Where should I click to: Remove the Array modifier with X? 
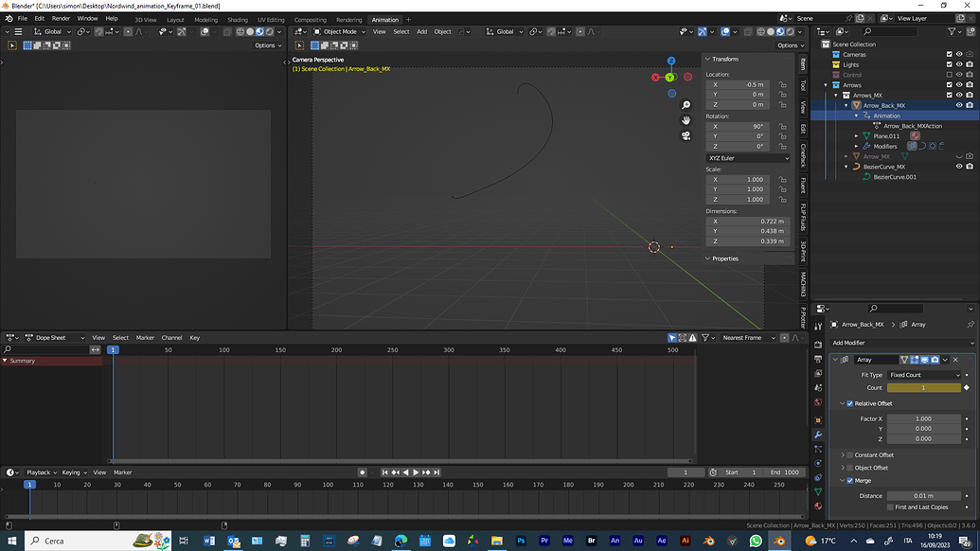pos(955,360)
